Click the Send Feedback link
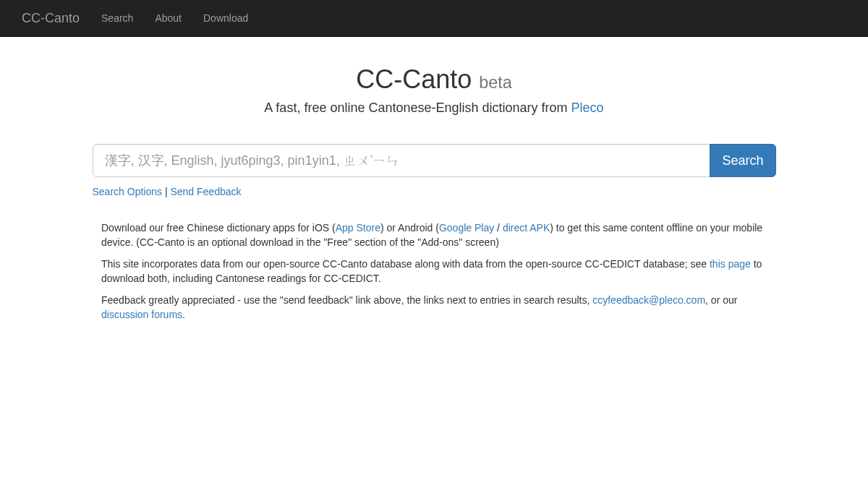Viewport: 868px width, 488px height. (x=205, y=192)
